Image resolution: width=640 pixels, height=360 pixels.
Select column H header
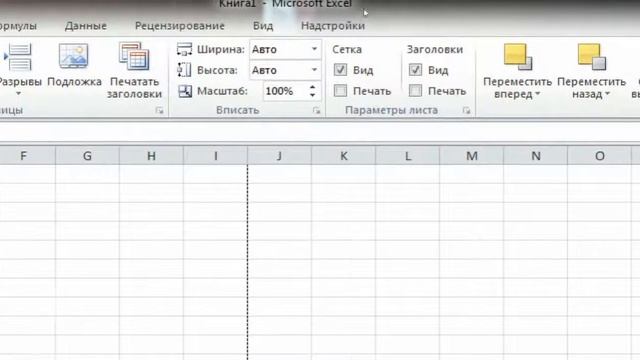[151, 156]
